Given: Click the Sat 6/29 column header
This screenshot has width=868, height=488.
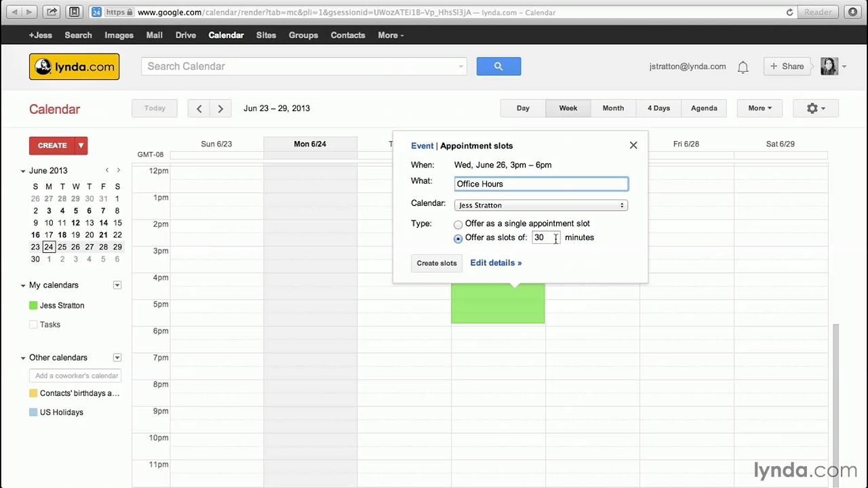Looking at the screenshot, I should [x=781, y=144].
